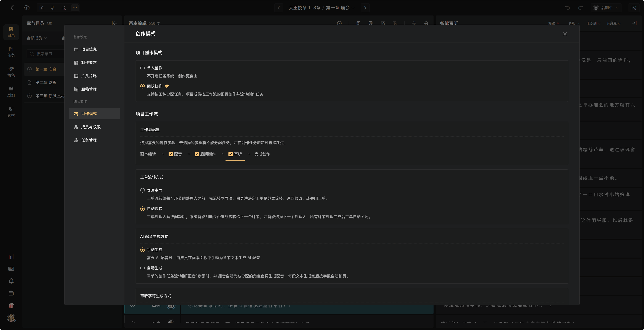Collapse the 智能审听 panel arrow

click(x=634, y=23)
